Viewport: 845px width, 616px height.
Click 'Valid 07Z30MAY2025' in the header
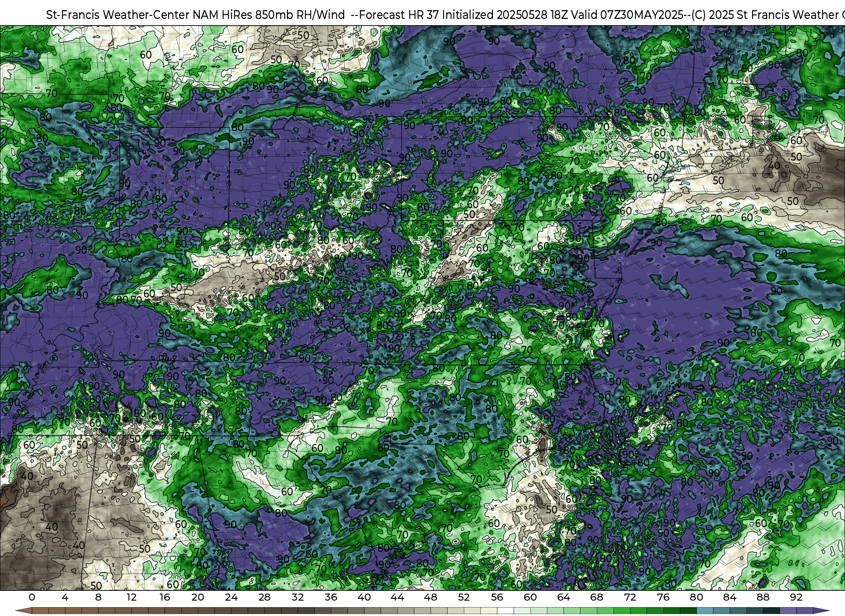coord(628,15)
